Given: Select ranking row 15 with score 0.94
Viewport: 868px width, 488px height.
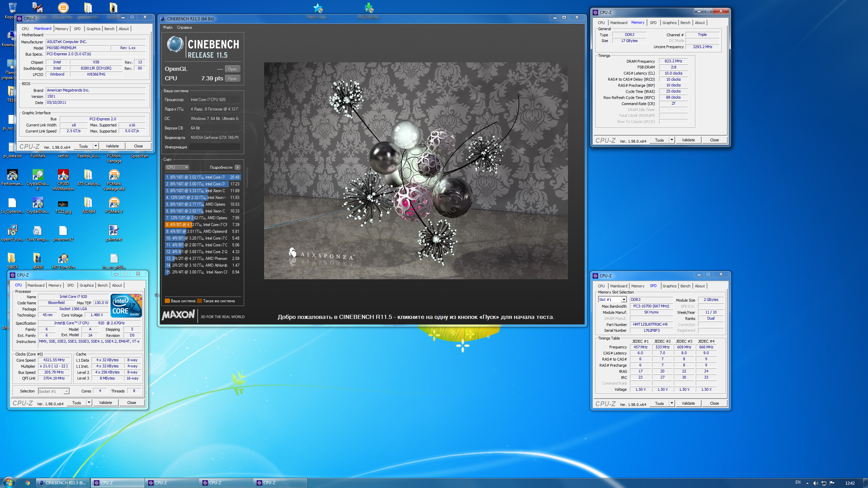Looking at the screenshot, I should coord(202,272).
